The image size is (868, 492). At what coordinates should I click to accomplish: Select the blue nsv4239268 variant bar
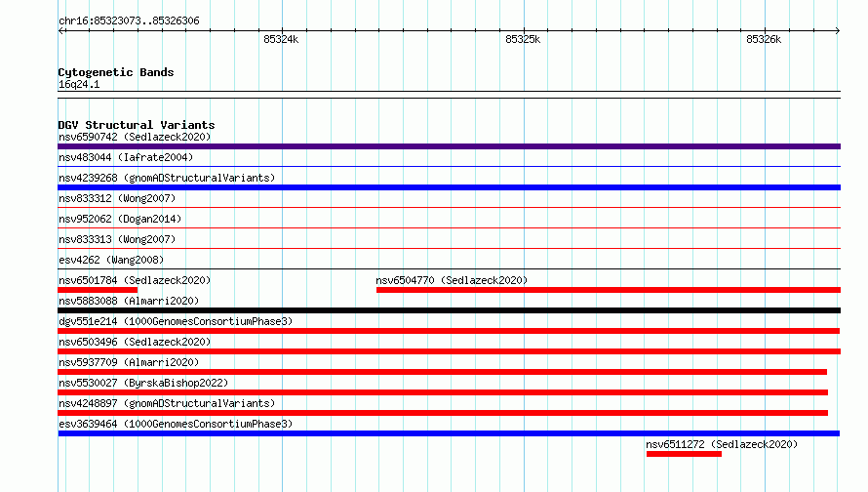pyautogui.click(x=449, y=187)
